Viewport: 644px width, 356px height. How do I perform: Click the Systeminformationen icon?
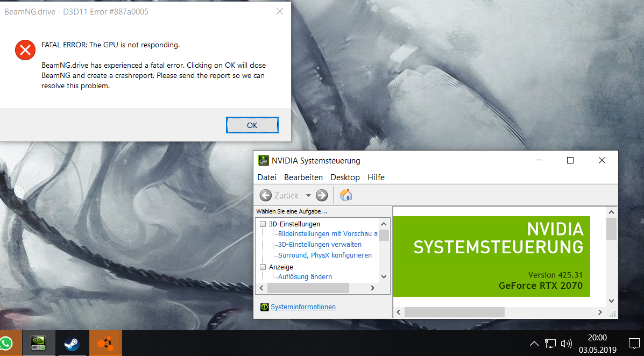tap(265, 307)
